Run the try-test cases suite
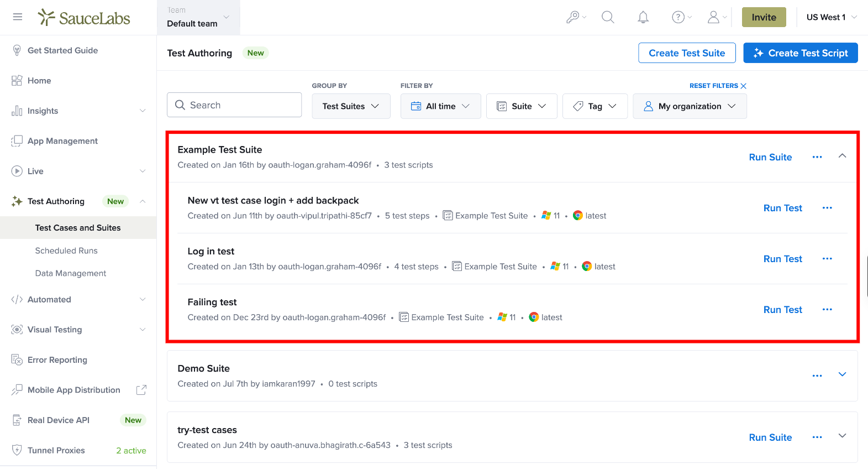Screen dimensions: 868x469 770,437
